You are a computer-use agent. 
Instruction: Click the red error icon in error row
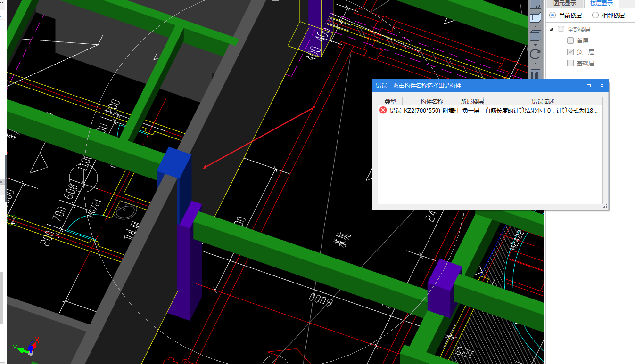pos(383,110)
